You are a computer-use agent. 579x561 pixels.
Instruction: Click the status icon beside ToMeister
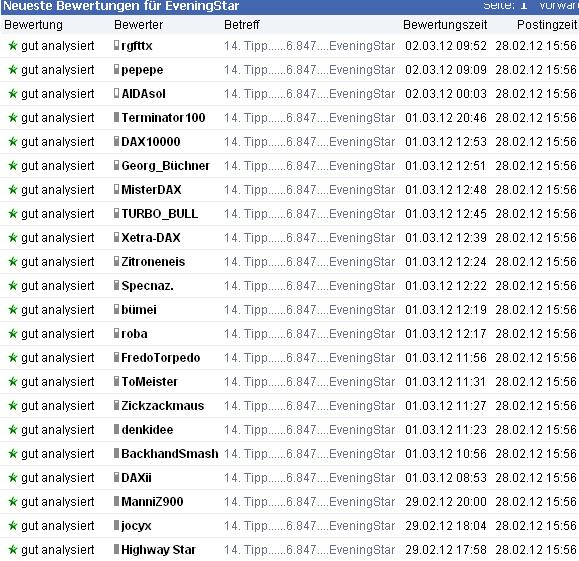pos(116,381)
